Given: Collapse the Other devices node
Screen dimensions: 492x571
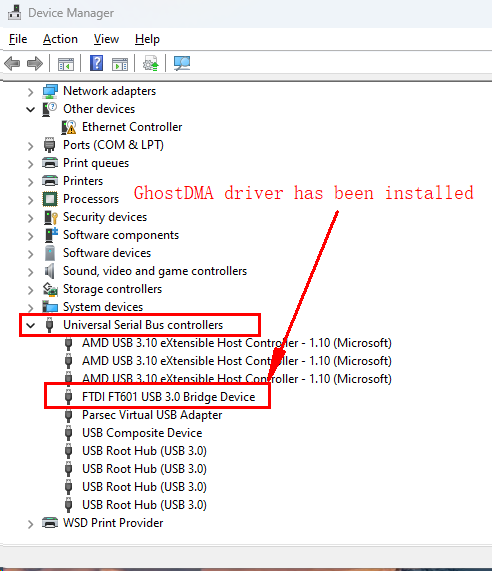Looking at the screenshot, I should [x=31, y=109].
